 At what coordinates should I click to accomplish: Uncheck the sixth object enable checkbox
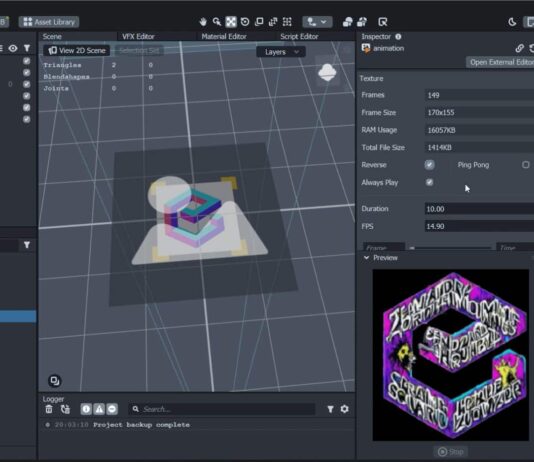27,119
